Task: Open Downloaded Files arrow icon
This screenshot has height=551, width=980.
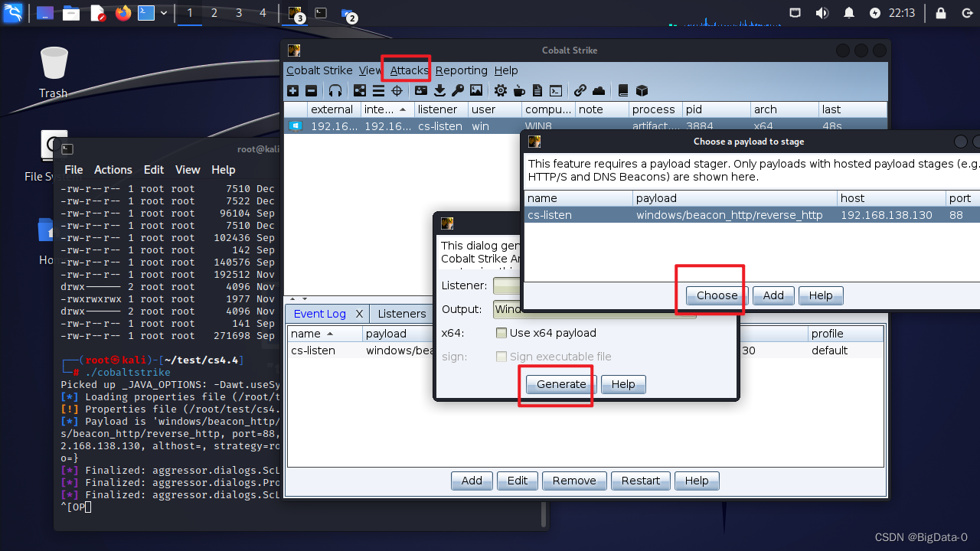Action: pos(439,90)
